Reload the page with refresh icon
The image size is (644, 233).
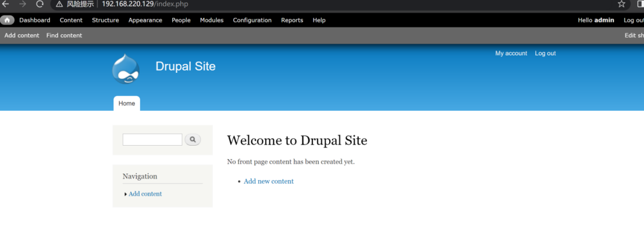click(x=40, y=4)
